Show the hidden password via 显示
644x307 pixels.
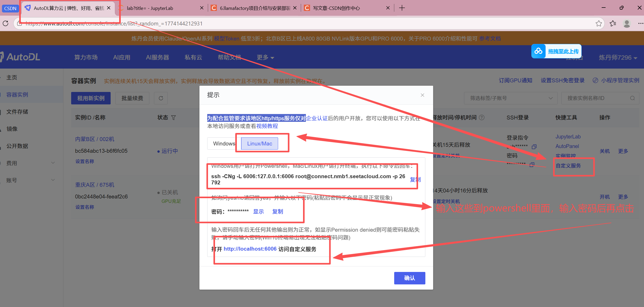(258, 212)
